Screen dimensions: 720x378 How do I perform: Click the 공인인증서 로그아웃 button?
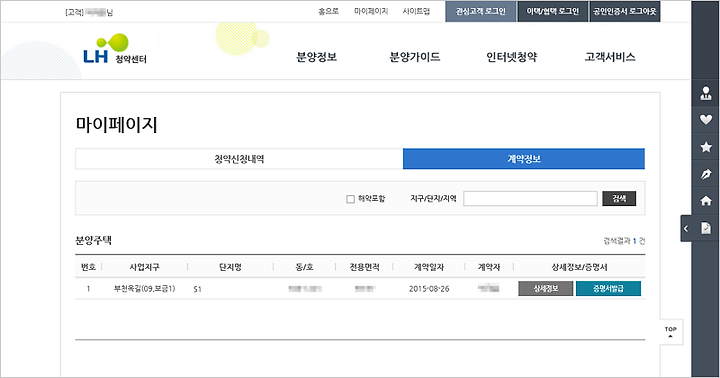625,11
